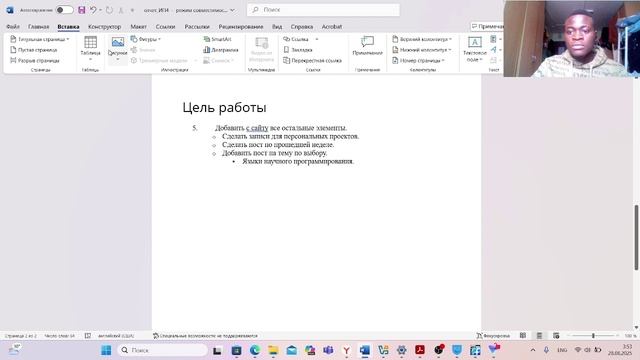
Task: Click the language indicator in status bar
Action: (116, 336)
